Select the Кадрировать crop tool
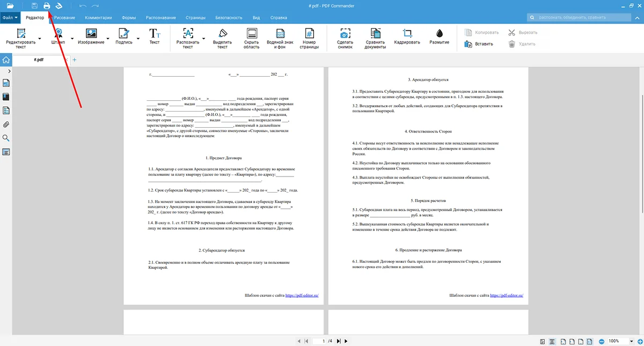 click(407, 36)
